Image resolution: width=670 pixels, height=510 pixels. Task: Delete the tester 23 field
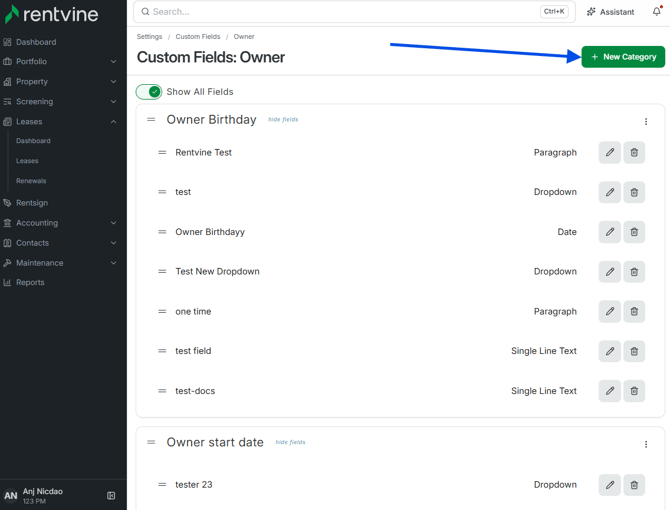(634, 485)
